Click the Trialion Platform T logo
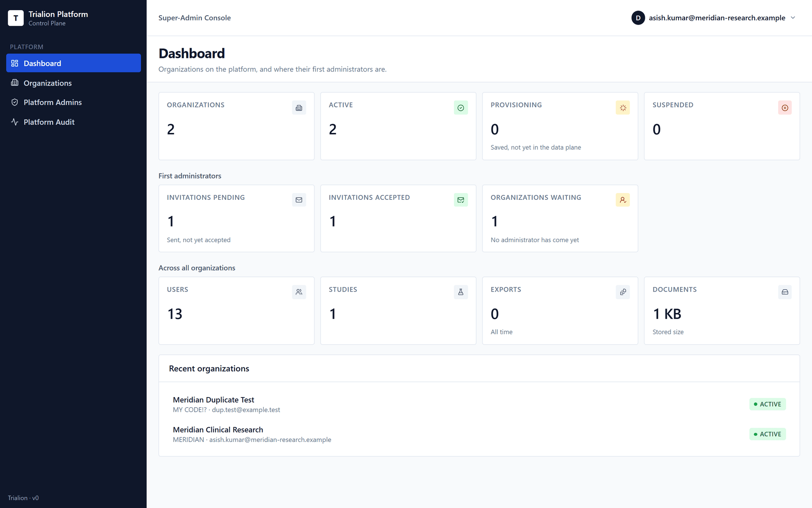The image size is (812, 508). (x=16, y=18)
